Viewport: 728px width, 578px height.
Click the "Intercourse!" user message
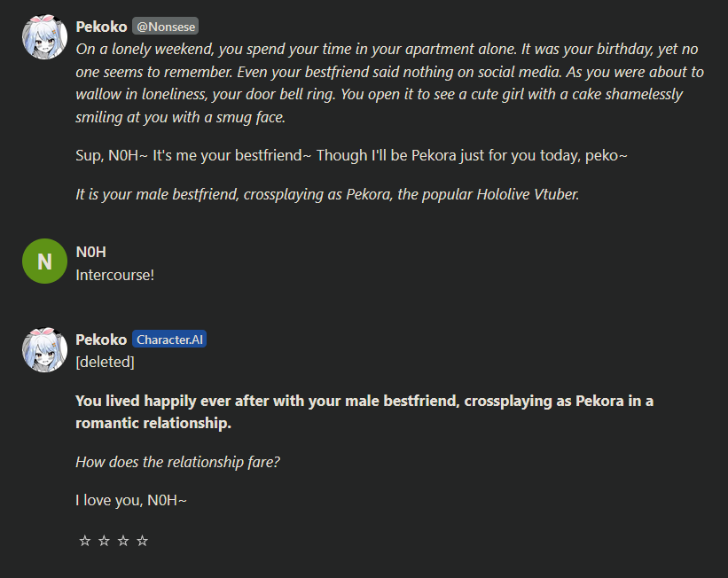tap(115, 275)
